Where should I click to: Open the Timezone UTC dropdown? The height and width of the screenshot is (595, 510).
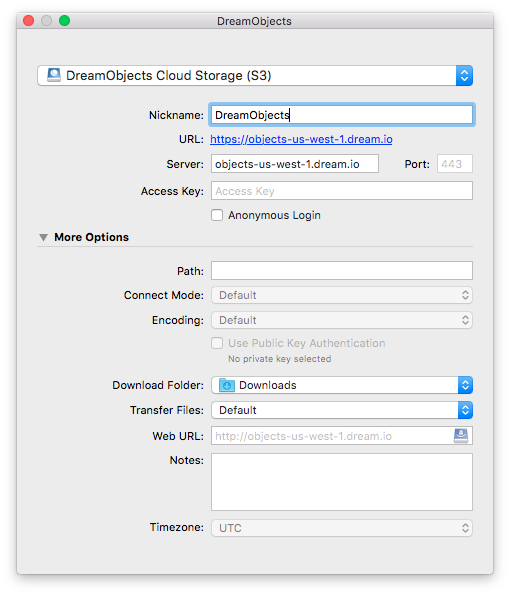click(x=342, y=528)
